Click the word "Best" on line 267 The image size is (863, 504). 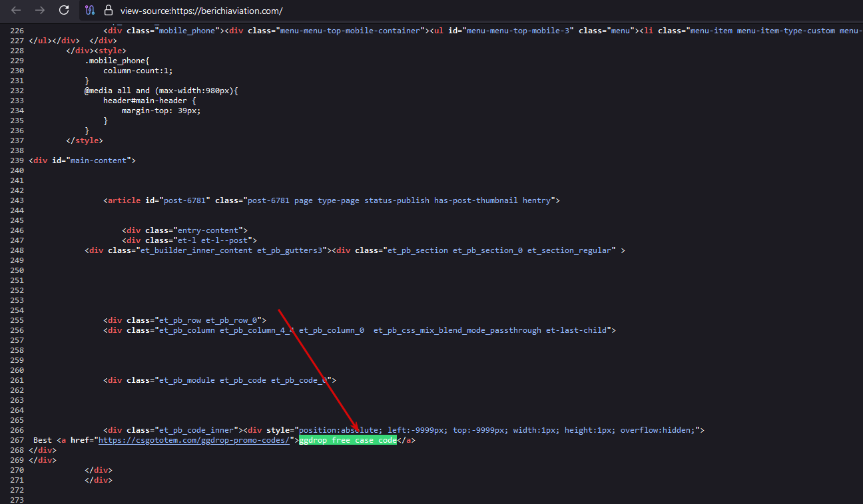pos(42,440)
